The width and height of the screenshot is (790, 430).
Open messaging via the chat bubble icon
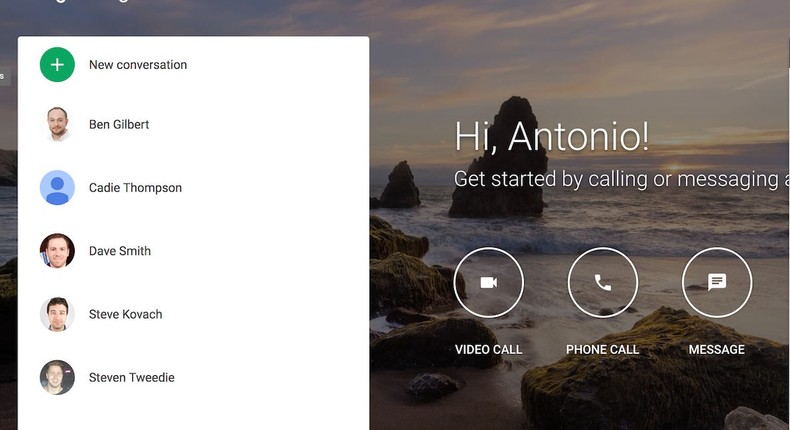[717, 283]
